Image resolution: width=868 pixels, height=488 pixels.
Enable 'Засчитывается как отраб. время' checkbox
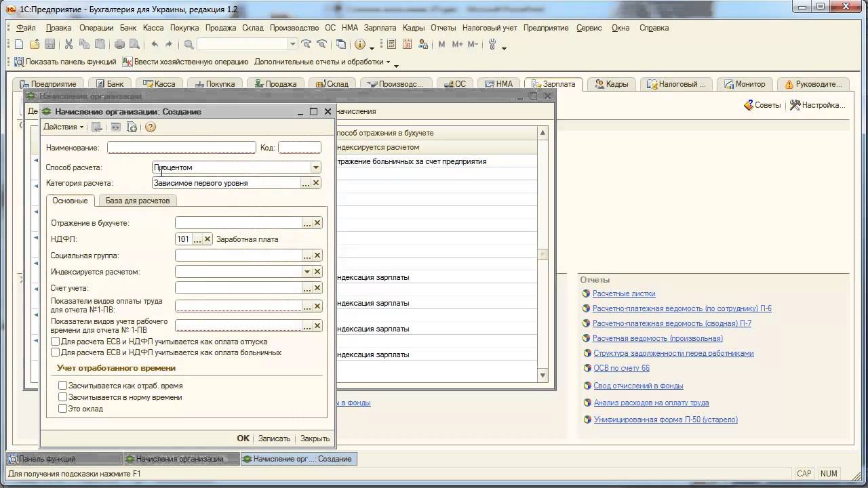tap(62, 386)
